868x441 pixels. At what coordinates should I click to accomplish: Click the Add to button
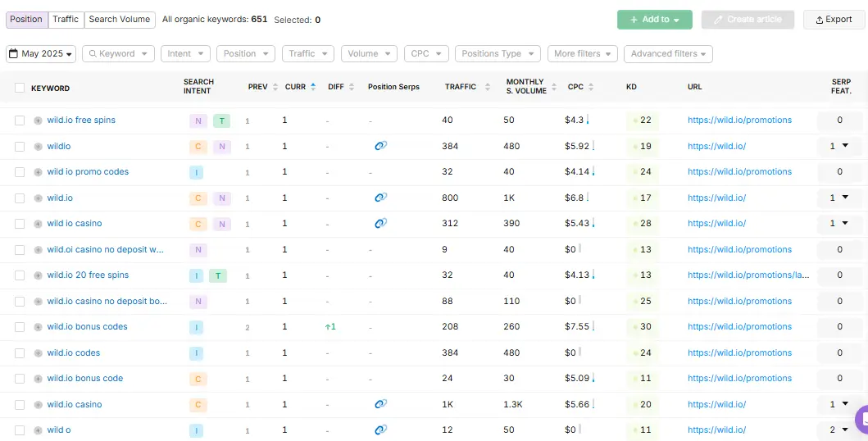(x=654, y=20)
